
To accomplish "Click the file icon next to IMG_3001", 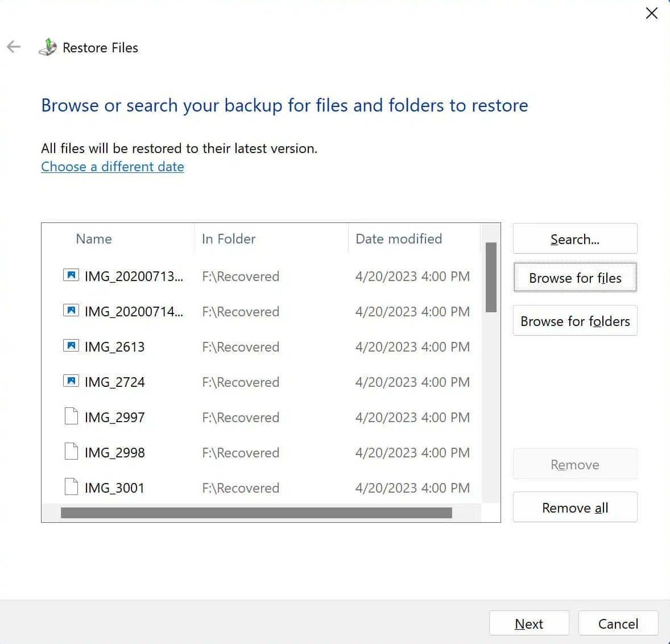I will pyautogui.click(x=71, y=486).
